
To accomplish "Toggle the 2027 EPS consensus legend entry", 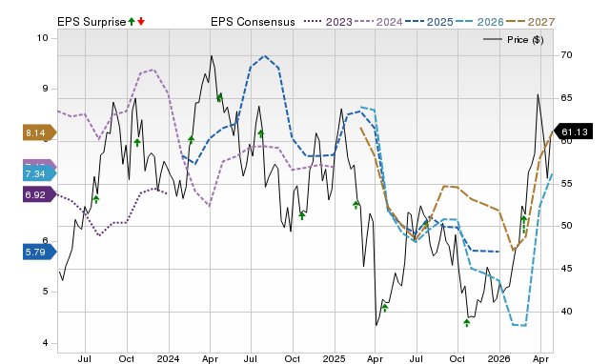I will click(530, 22).
